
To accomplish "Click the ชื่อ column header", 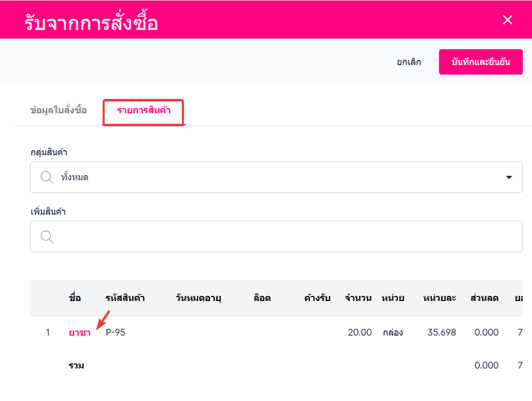I will point(75,298).
